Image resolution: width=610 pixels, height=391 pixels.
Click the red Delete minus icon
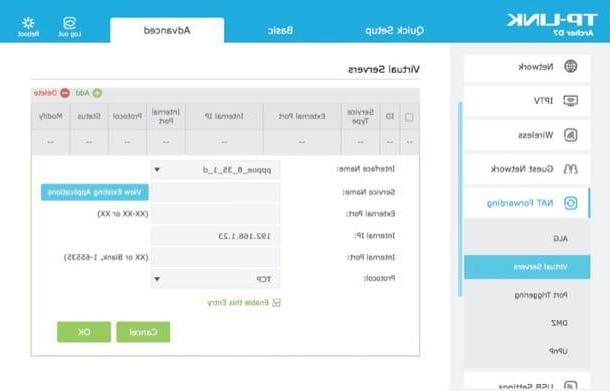[x=65, y=93]
